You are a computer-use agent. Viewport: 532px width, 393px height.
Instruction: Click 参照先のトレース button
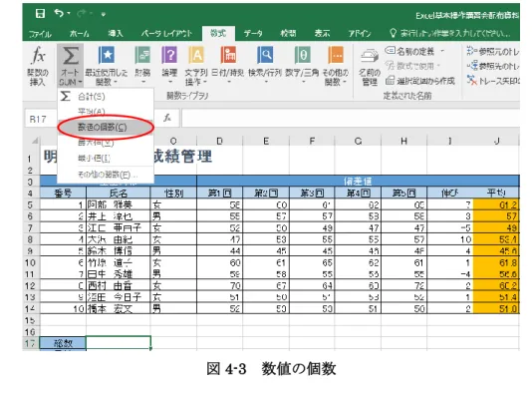click(x=492, y=66)
